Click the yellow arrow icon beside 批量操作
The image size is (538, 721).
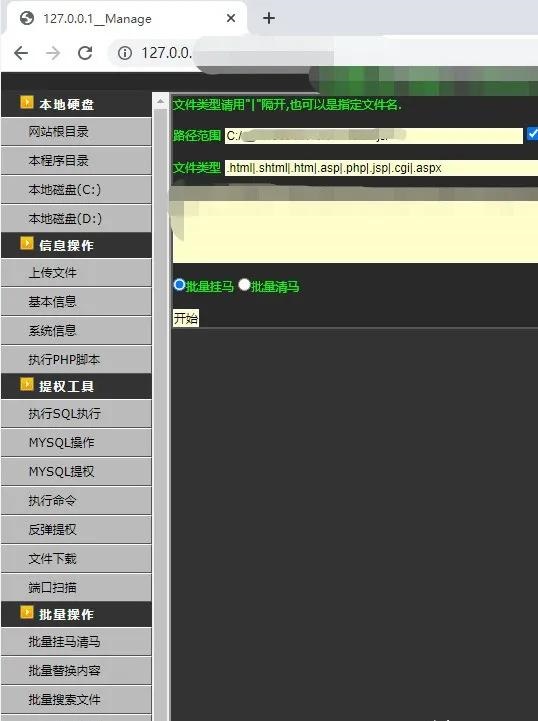pos(27,612)
